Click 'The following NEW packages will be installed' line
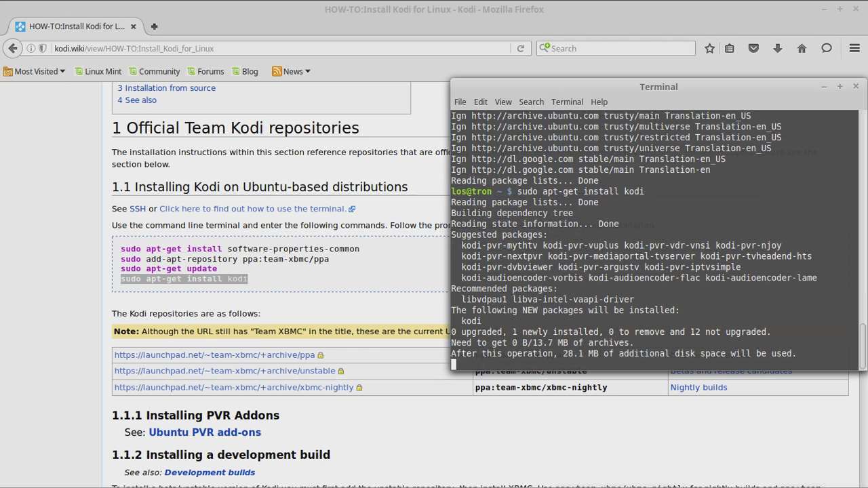The height and width of the screenshot is (488, 868). [x=565, y=310]
